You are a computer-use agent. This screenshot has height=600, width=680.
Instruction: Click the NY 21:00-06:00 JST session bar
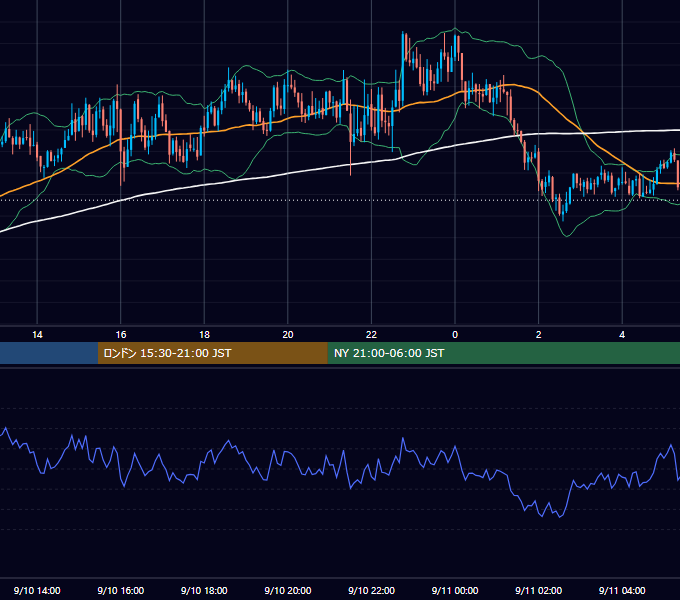[503, 353]
